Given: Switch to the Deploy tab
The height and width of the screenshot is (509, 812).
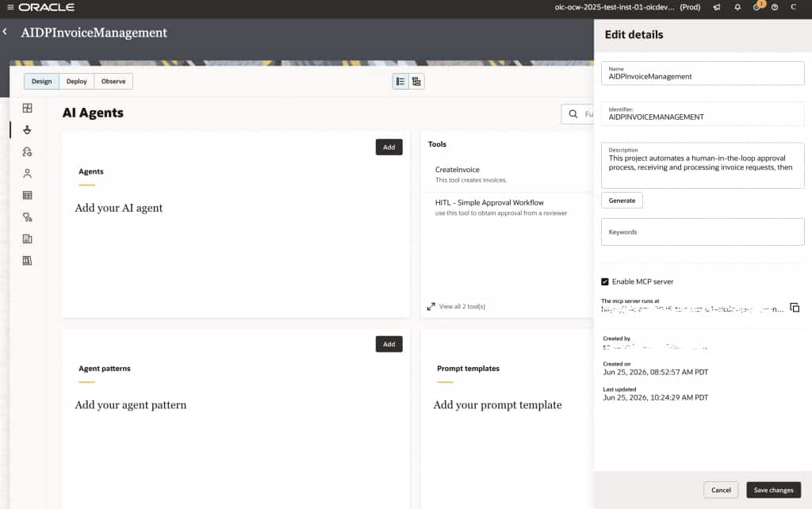Looking at the screenshot, I should (77, 82).
